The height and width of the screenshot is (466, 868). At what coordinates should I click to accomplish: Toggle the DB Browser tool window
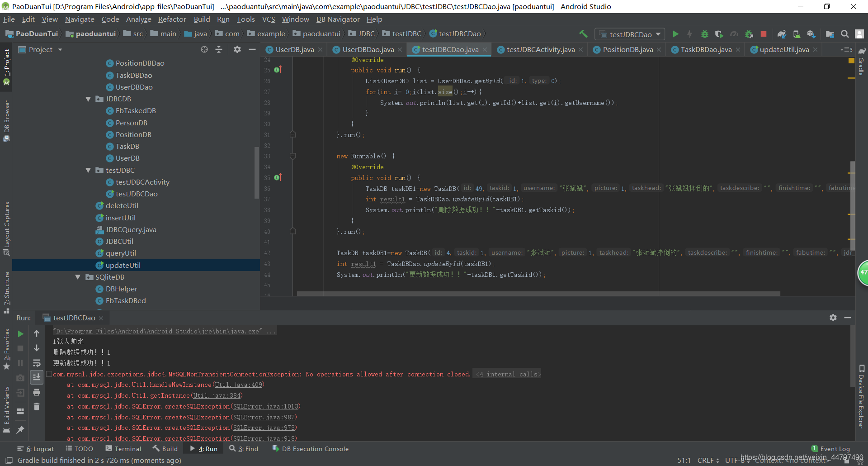(6, 121)
